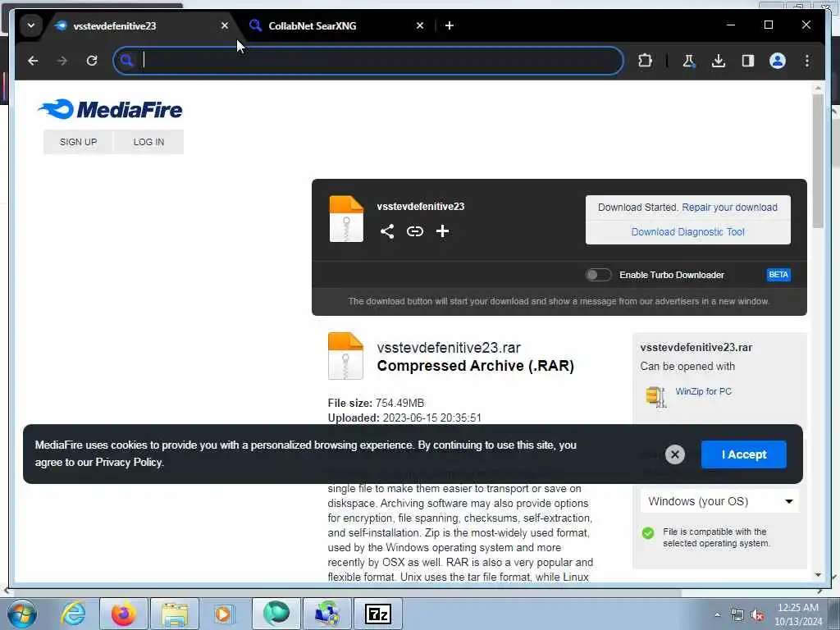Image resolution: width=840 pixels, height=630 pixels.
Task: Click the teal orb app in taskbar
Action: 276,614
